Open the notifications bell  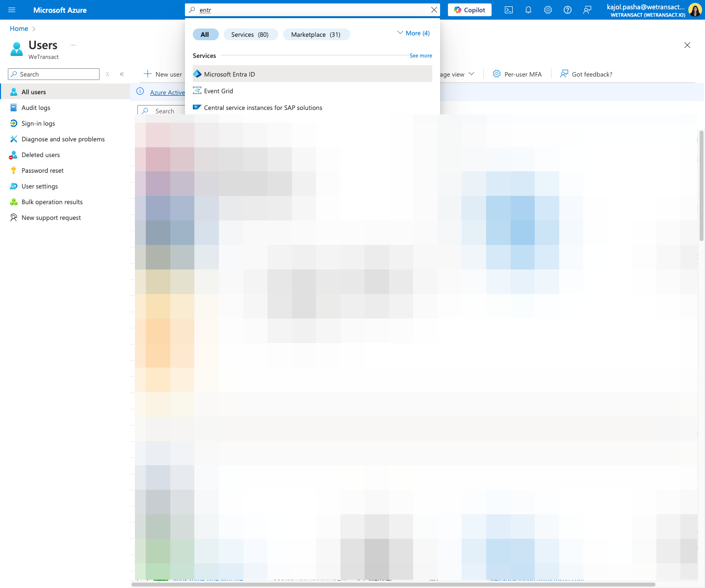(x=528, y=10)
